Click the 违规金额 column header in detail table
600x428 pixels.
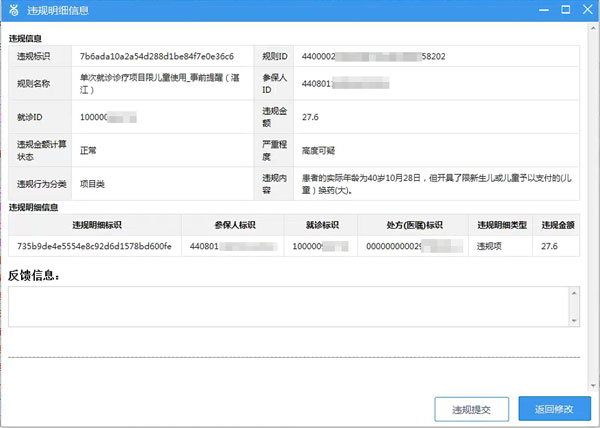click(557, 225)
